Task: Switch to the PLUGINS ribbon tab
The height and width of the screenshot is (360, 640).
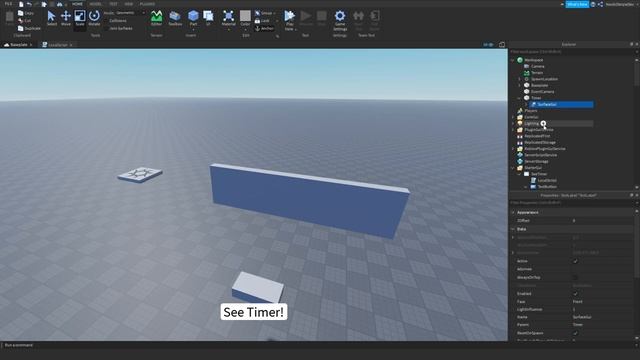Action: [147, 4]
